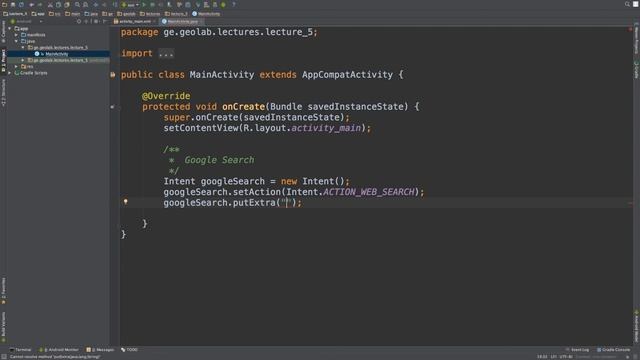The height and width of the screenshot is (360, 640).
Task: Toggle the Android Model right side tab
Action: (x=636, y=326)
